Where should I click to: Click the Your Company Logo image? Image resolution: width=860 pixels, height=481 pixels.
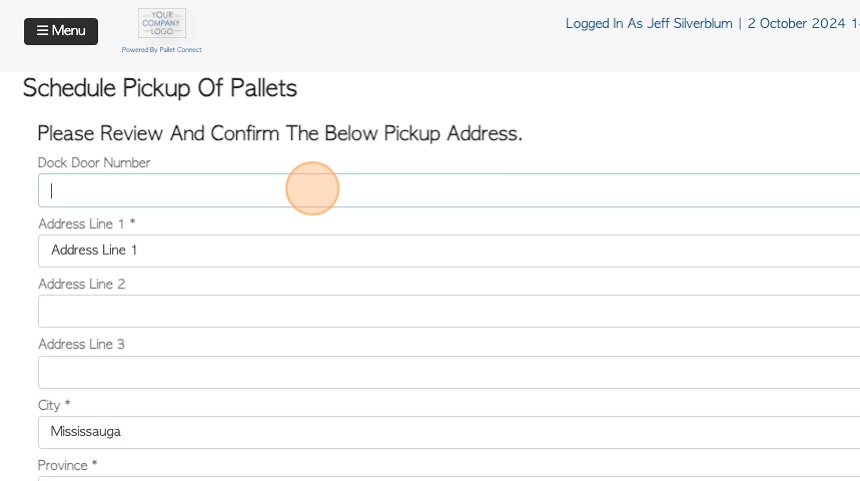coord(162,23)
